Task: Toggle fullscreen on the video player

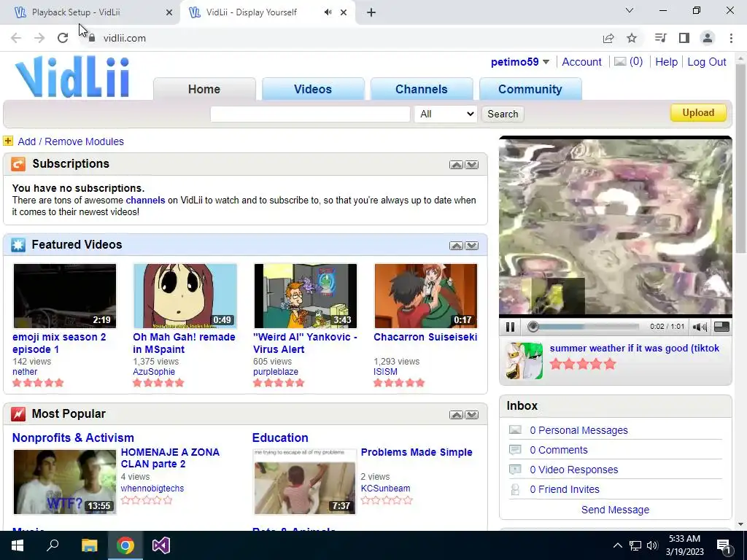Action: 721,327
